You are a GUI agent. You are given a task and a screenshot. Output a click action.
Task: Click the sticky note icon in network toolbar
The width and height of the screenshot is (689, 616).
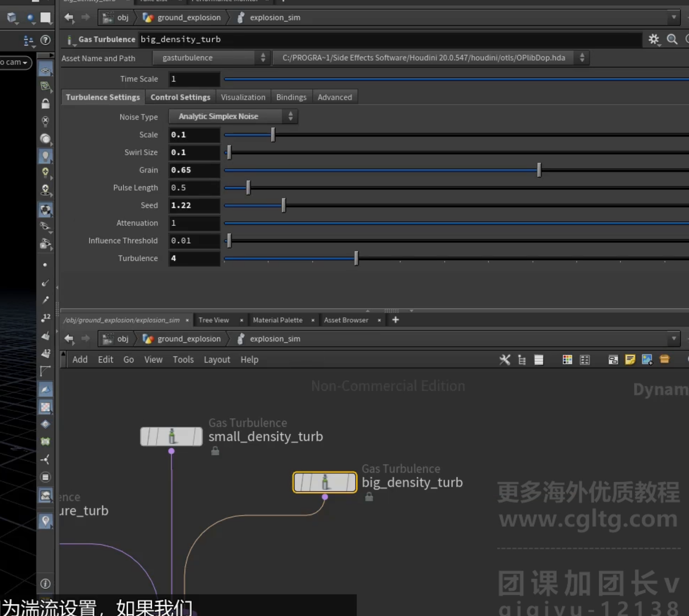point(630,359)
